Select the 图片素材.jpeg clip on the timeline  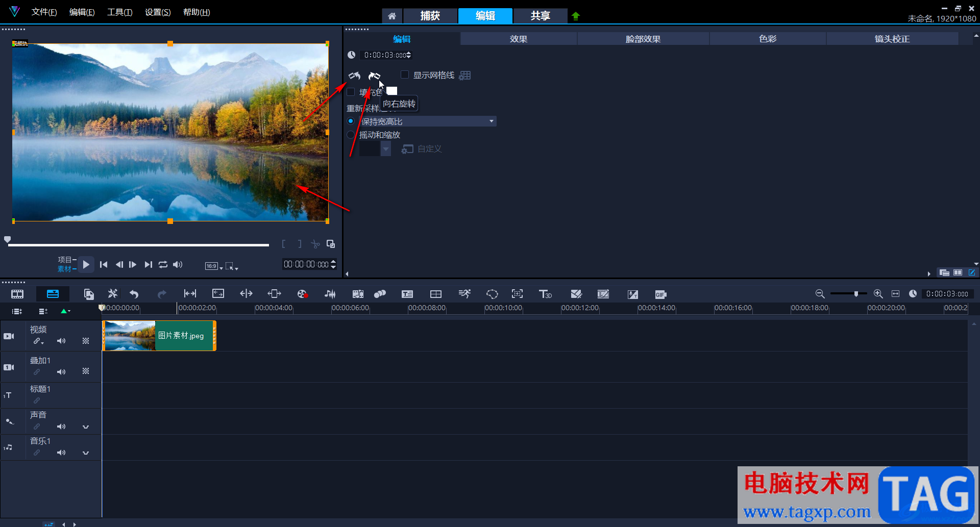click(x=159, y=336)
